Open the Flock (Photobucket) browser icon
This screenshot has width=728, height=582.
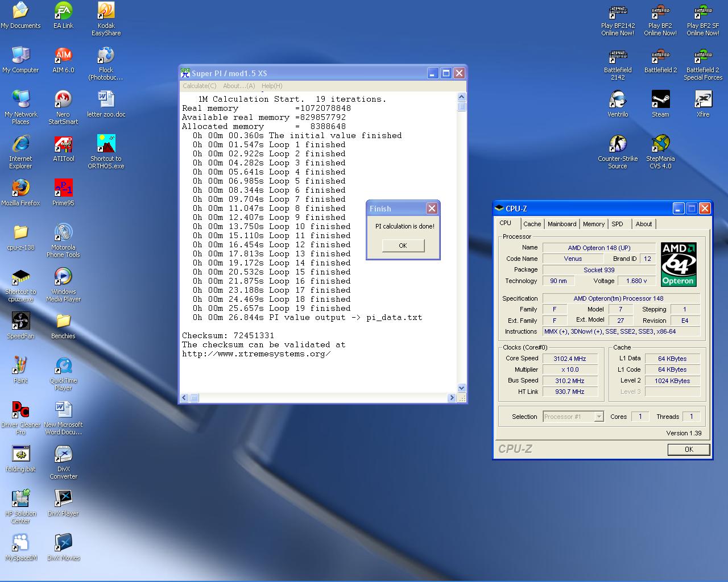click(x=106, y=63)
